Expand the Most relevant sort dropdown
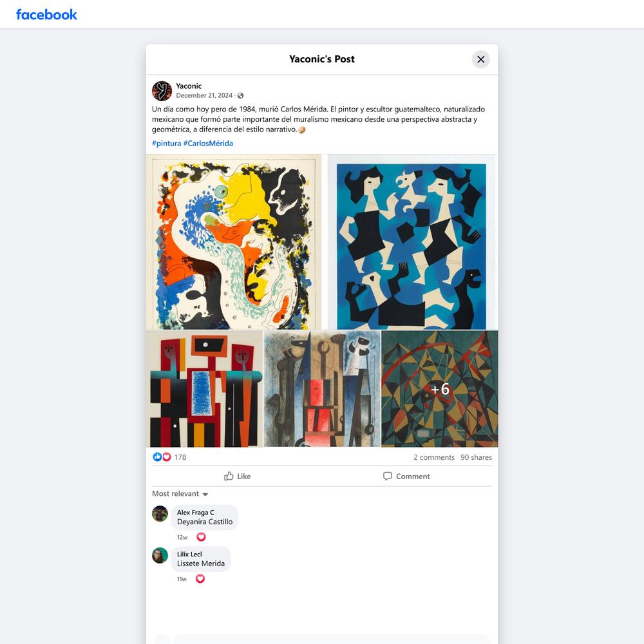This screenshot has width=644, height=644. pyautogui.click(x=180, y=494)
